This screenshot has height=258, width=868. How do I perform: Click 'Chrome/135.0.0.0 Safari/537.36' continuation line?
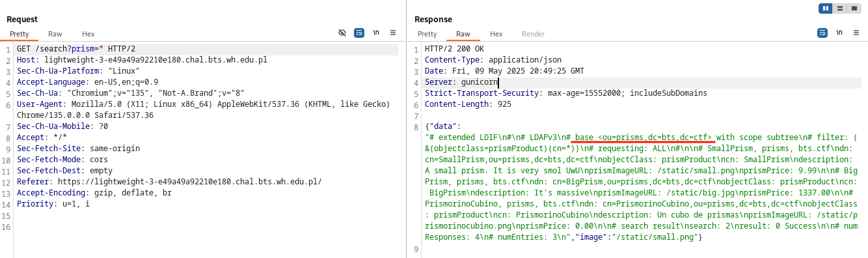tap(85, 115)
